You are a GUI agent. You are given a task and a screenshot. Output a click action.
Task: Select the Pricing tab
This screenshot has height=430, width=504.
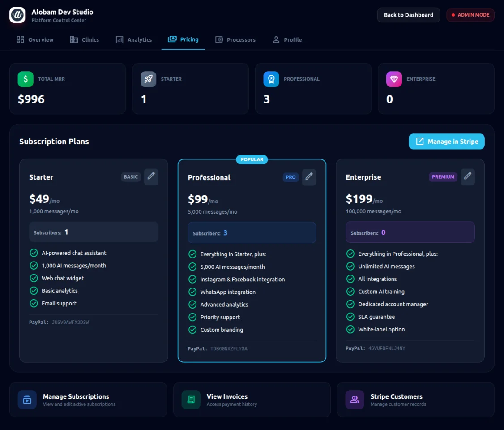click(183, 39)
